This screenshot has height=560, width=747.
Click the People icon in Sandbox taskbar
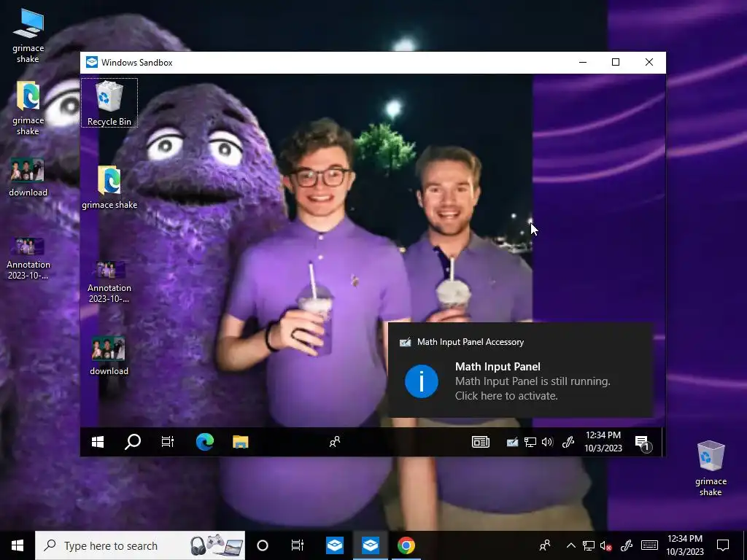(x=335, y=442)
